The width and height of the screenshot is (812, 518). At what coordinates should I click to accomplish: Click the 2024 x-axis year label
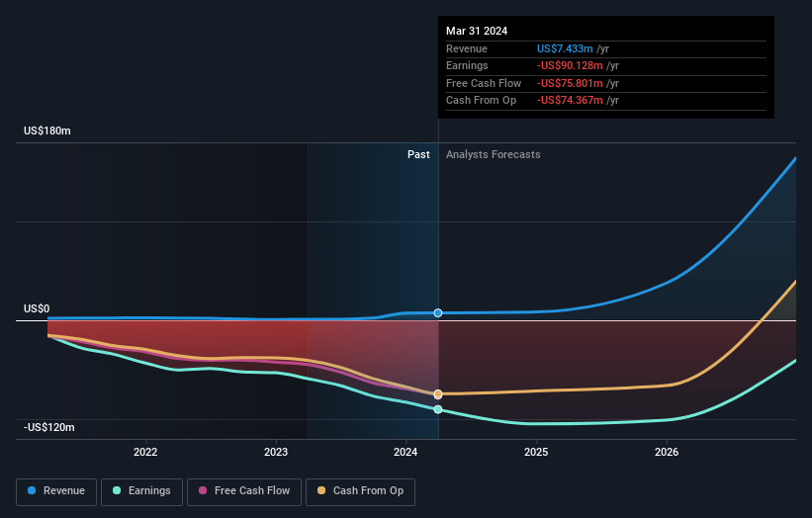(x=406, y=452)
